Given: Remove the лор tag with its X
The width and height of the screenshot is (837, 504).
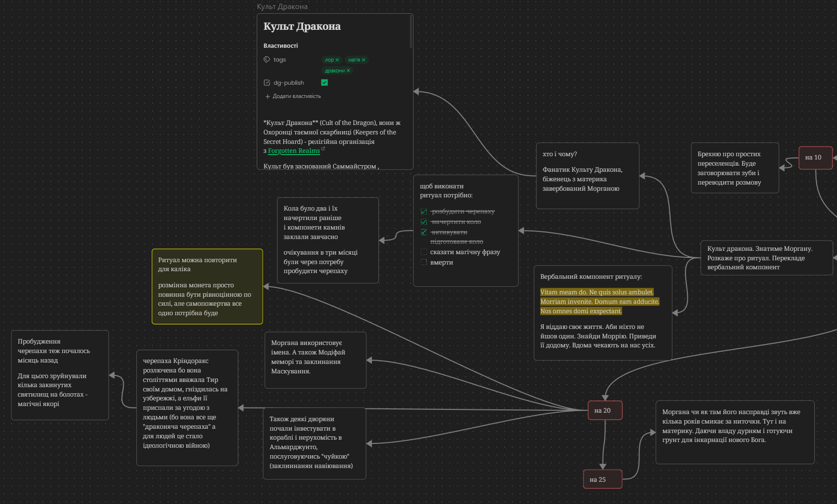Looking at the screenshot, I should [337, 60].
